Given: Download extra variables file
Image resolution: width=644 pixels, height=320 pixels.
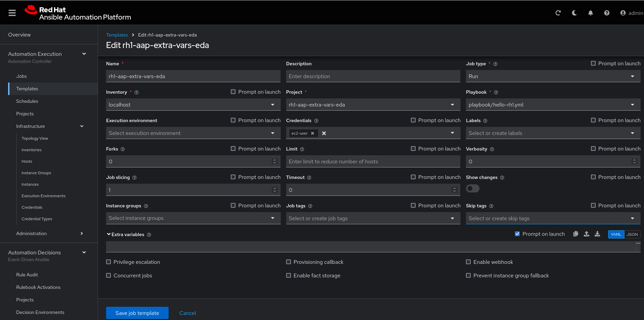Looking at the screenshot, I should pyautogui.click(x=597, y=234).
